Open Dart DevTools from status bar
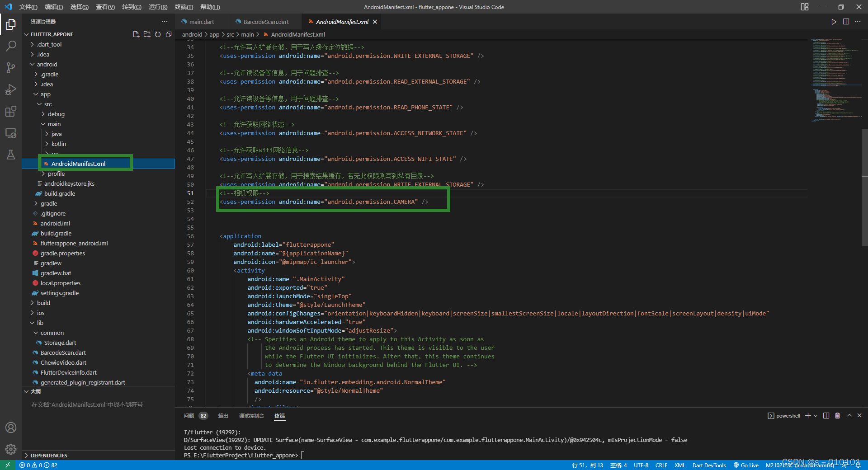The width and height of the screenshot is (868, 470). pyautogui.click(x=709, y=465)
